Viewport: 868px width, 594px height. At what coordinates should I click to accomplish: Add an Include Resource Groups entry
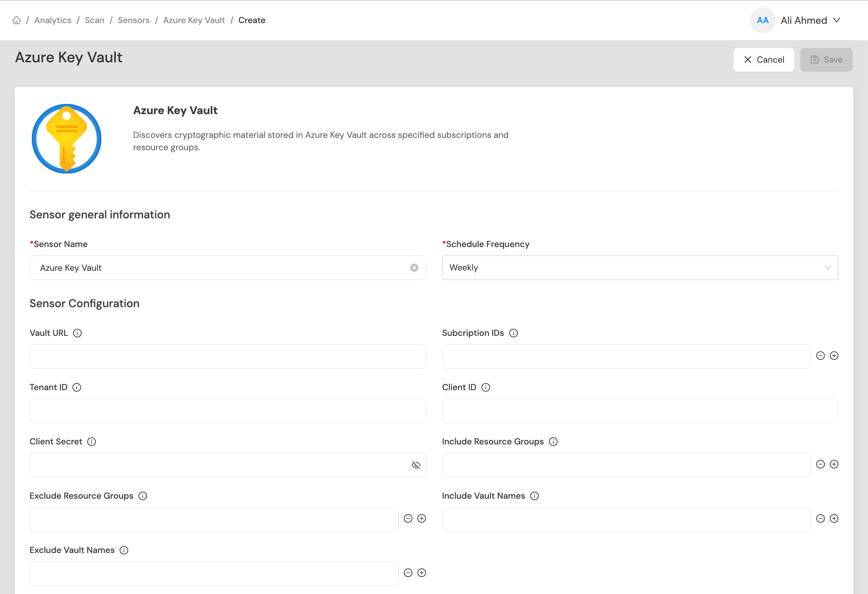[x=834, y=464]
